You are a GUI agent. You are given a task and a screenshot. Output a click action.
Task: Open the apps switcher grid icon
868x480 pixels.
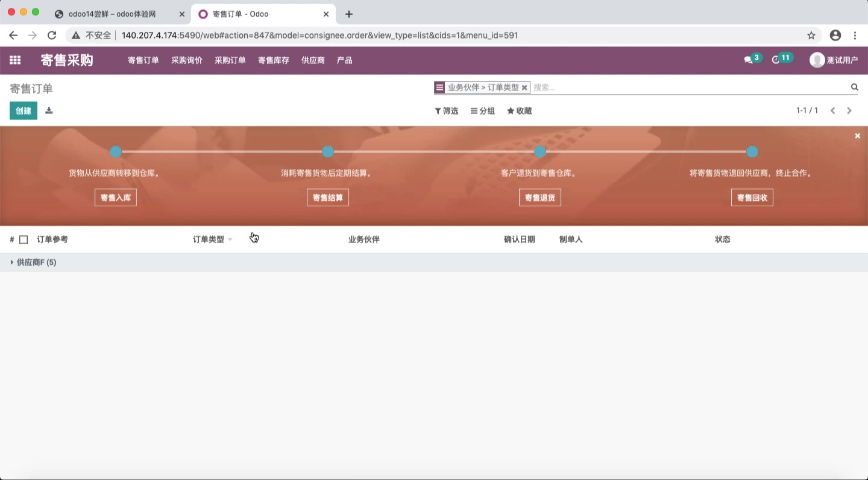(x=14, y=60)
